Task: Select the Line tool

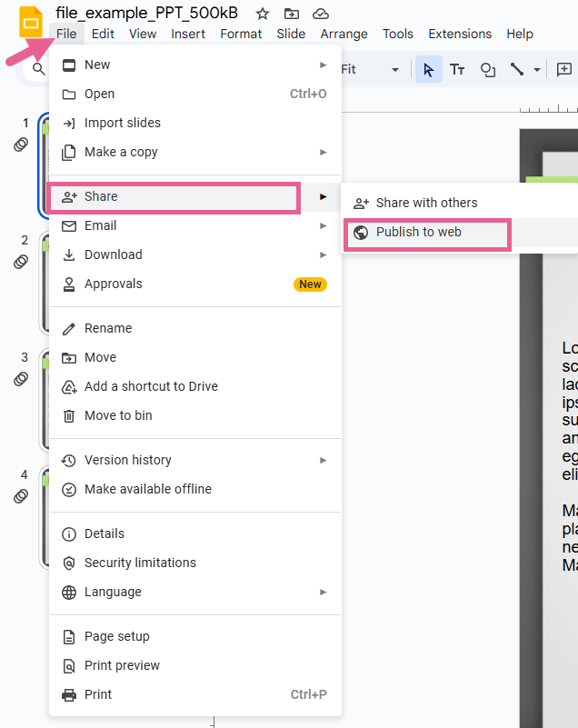Action: pos(517,70)
